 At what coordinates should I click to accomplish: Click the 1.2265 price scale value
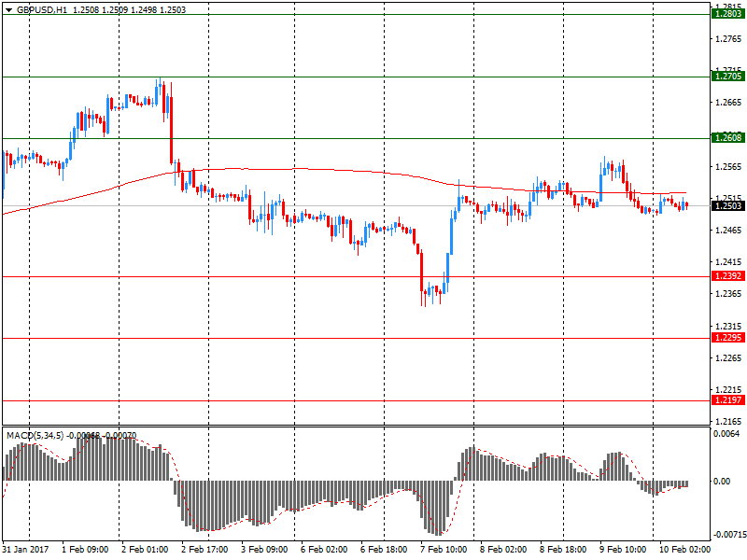(x=728, y=358)
